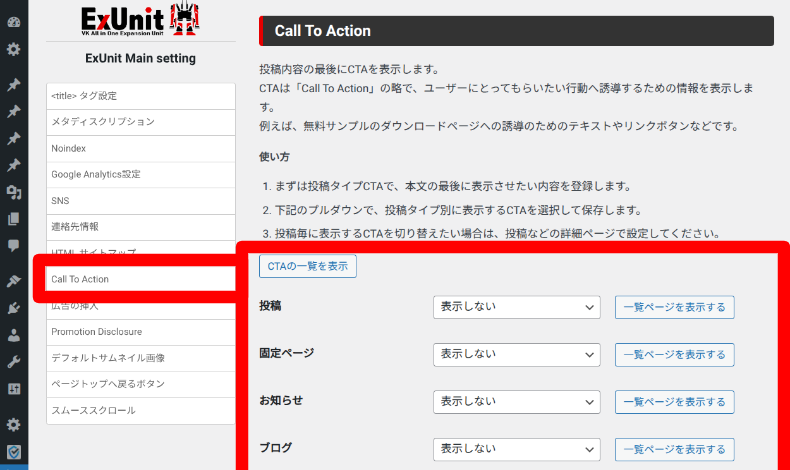Click the 投稿 row label
This screenshot has width=790, height=470.
pyautogui.click(x=270, y=306)
